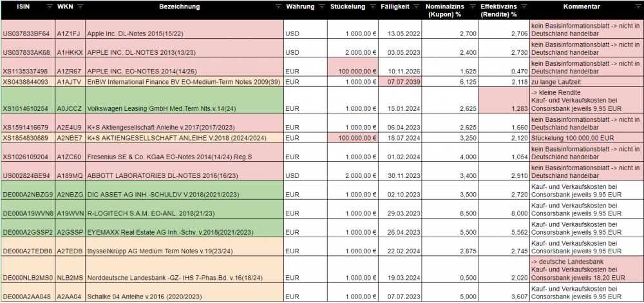Select WKN cell A1AJTV
The width and height of the screenshot is (644, 303).
(71, 82)
